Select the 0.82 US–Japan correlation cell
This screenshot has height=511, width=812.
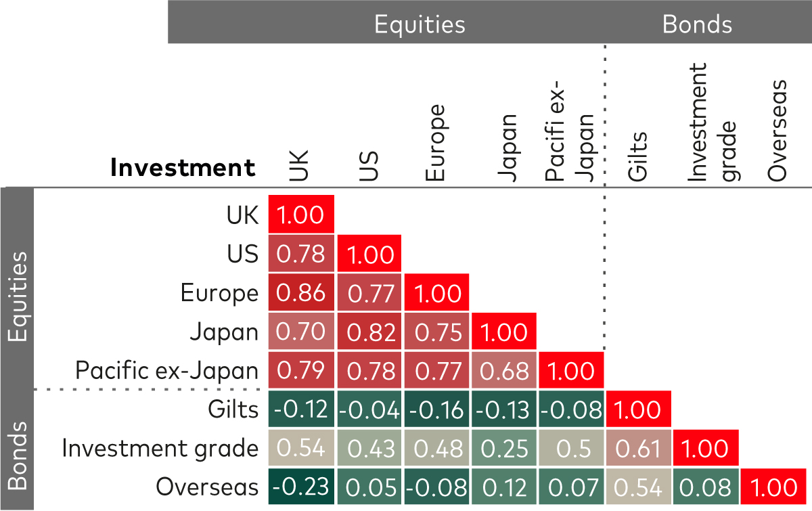click(x=369, y=332)
